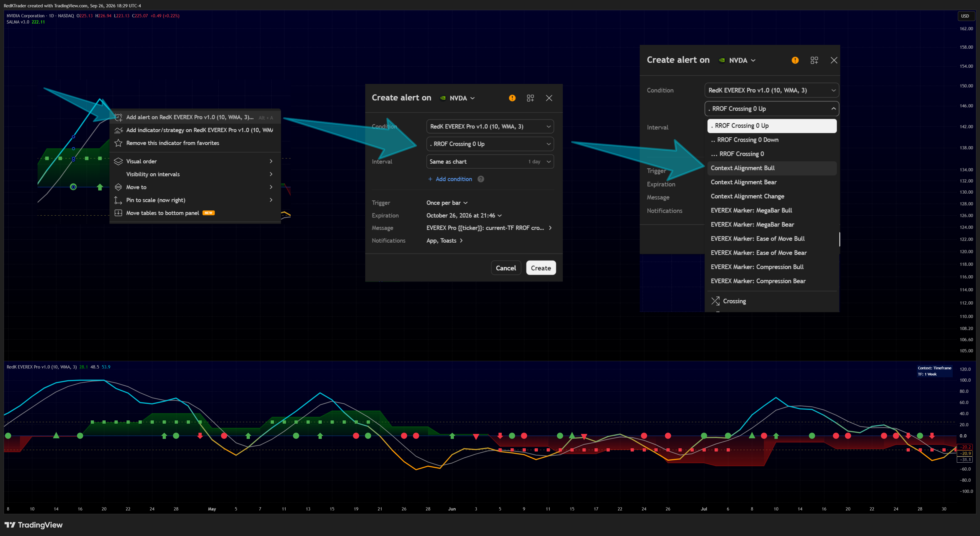Click the Move to icon in context menu
Screen dimensions: 980x536
[118, 187]
